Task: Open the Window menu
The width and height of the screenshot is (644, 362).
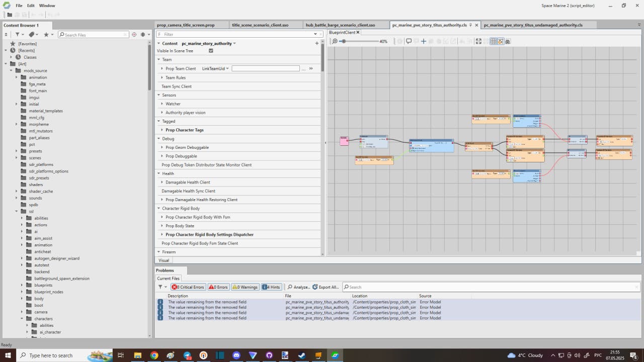Action: click(47, 6)
